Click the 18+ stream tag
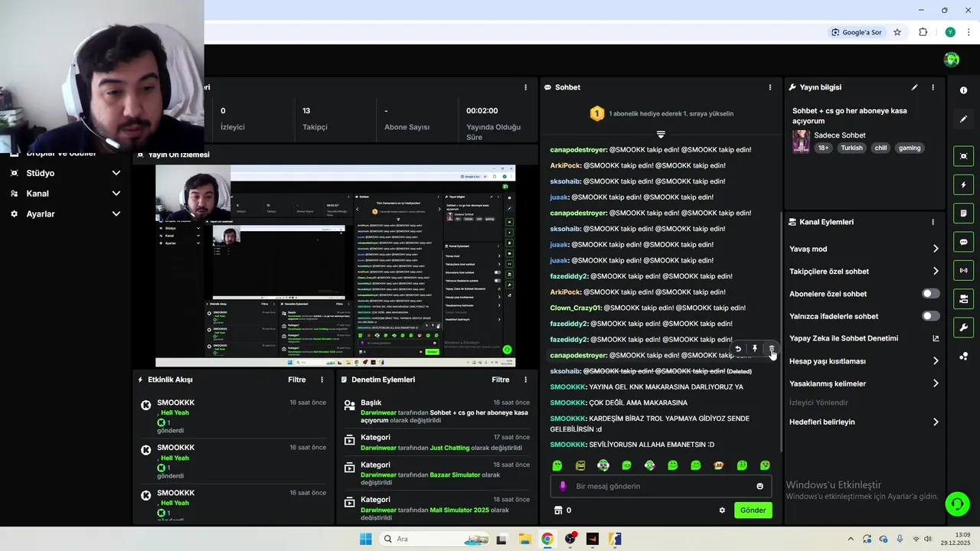The width and height of the screenshot is (980, 551). pos(823,148)
